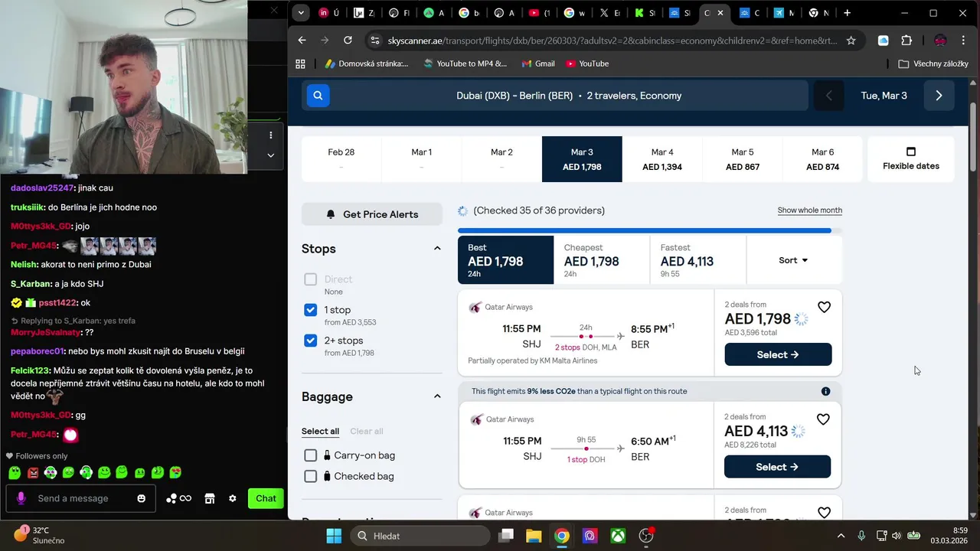980x551 pixels.
Task: Click the Windows Start button
Action: coord(333,536)
